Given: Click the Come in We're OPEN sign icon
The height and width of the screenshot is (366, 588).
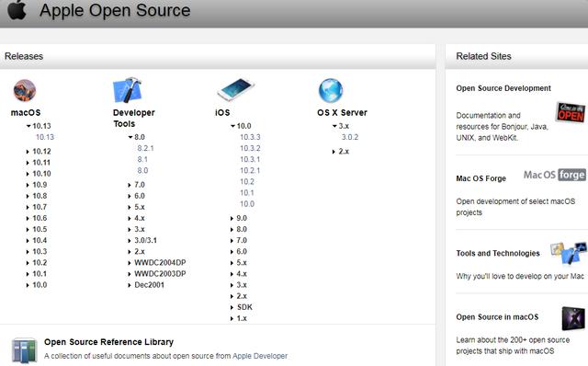Looking at the screenshot, I should tap(570, 112).
